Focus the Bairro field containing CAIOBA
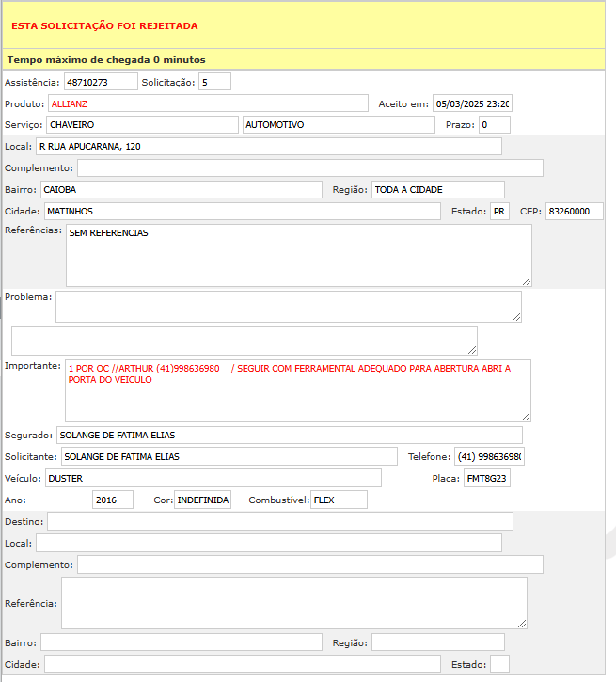This screenshot has width=616, height=682. pyautogui.click(x=181, y=190)
